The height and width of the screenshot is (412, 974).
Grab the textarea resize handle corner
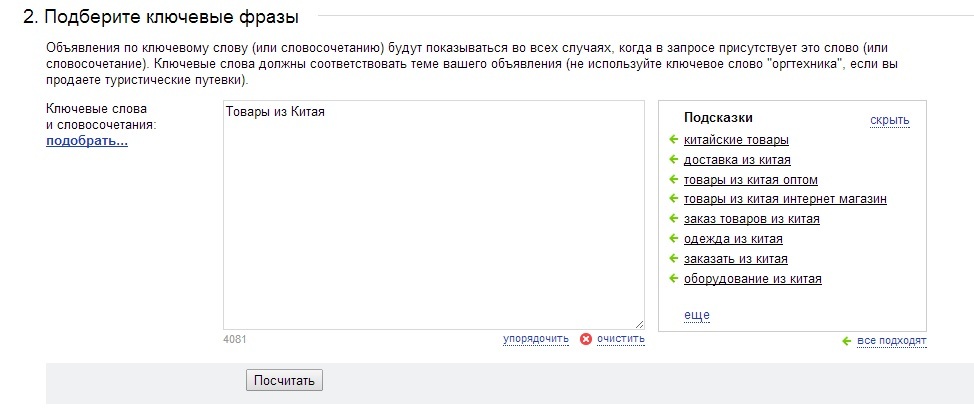click(640, 324)
